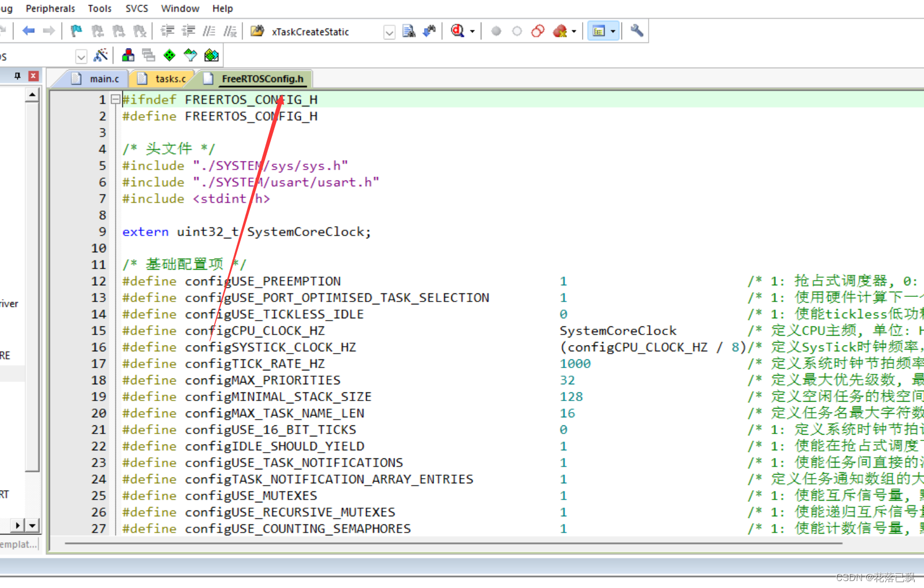Pin the project panel with pushpin

point(17,76)
